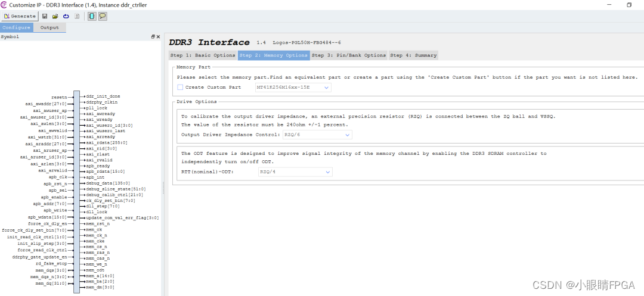
Task: Click the rd_fake_stop input label
Action: 51,264
